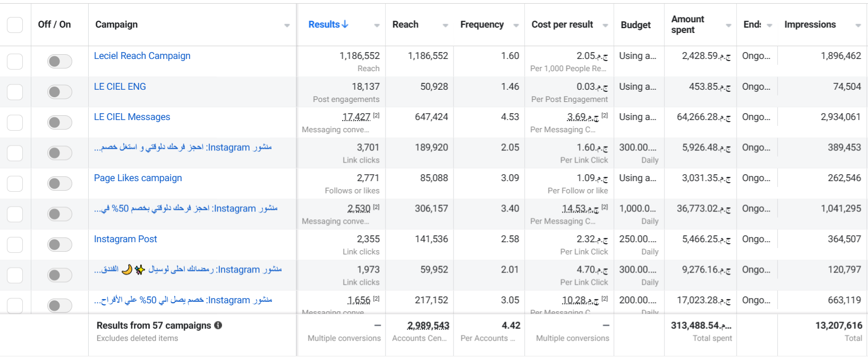
Task: Click the Impressions column header
Action: tap(810, 24)
